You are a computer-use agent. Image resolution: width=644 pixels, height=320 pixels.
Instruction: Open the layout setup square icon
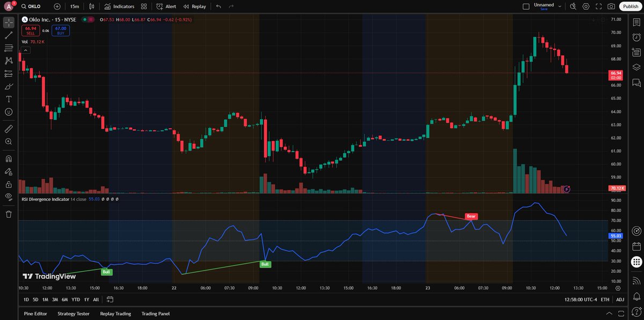coord(526,6)
